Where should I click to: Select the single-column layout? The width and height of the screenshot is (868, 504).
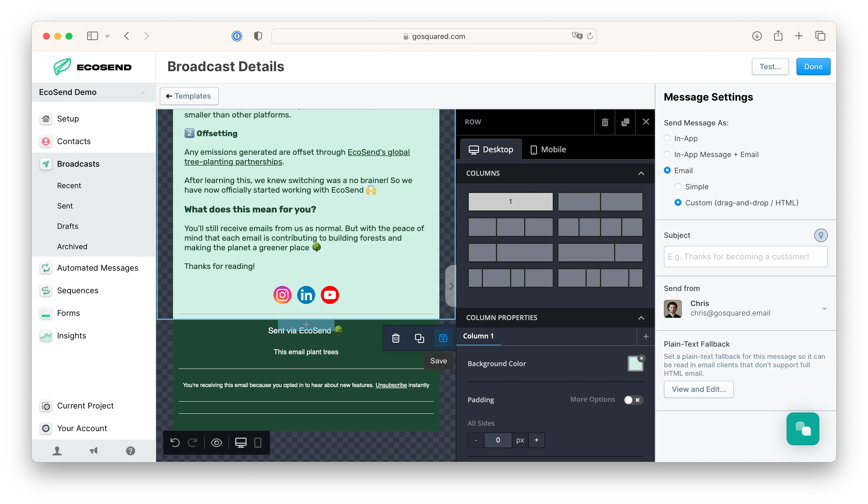[510, 202]
